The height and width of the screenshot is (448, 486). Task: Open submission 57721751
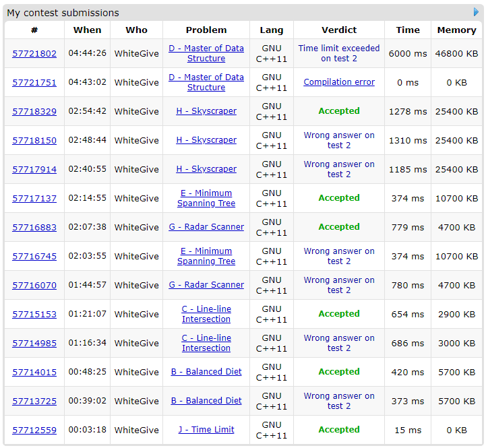point(34,83)
